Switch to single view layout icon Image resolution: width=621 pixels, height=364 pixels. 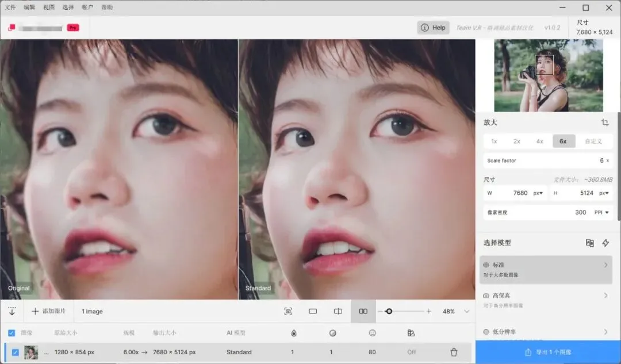[313, 311]
